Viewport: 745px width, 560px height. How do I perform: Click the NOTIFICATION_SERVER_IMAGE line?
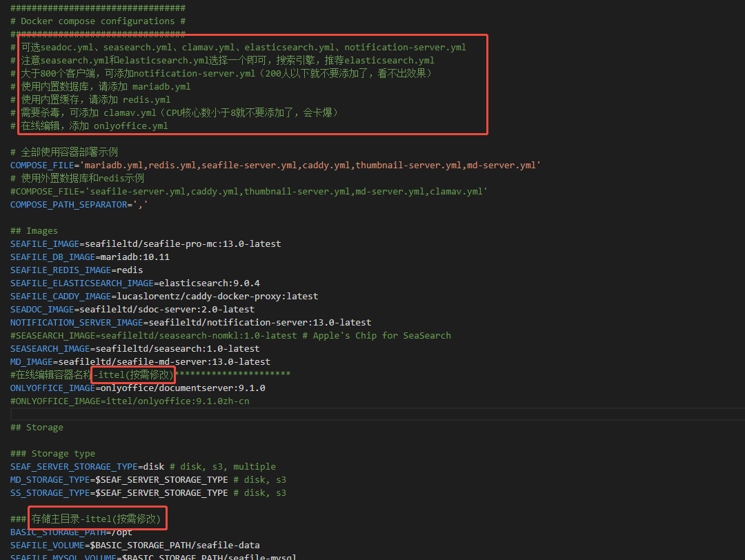coord(190,323)
